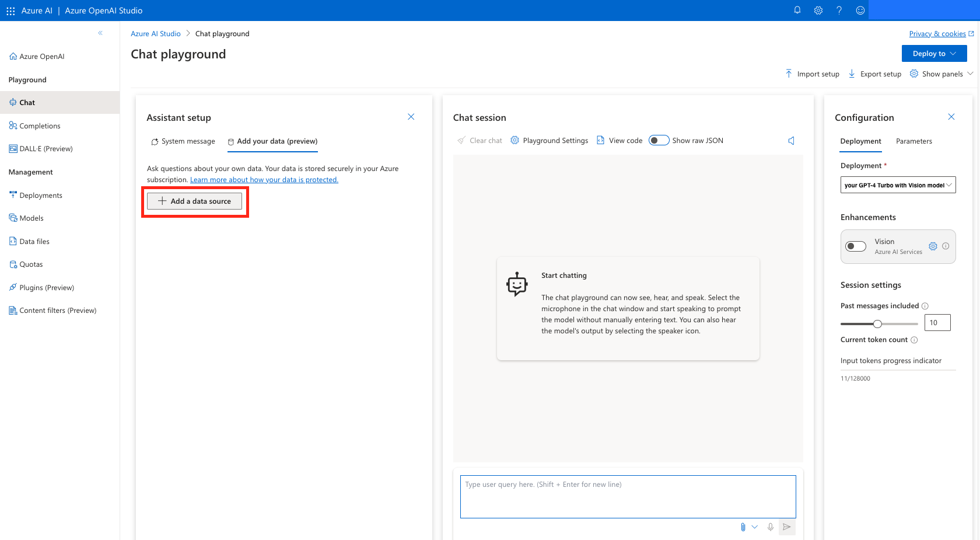Open Data files page
The image size is (980, 540).
coord(29,241)
